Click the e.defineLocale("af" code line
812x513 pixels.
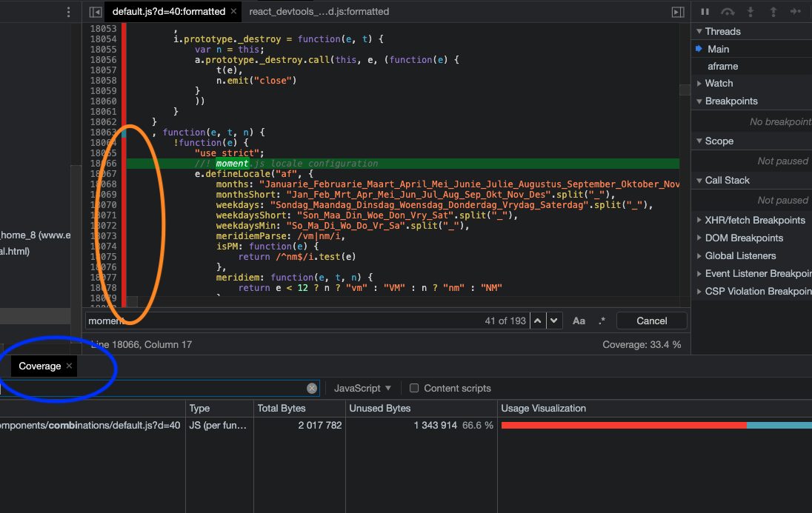[253, 173]
